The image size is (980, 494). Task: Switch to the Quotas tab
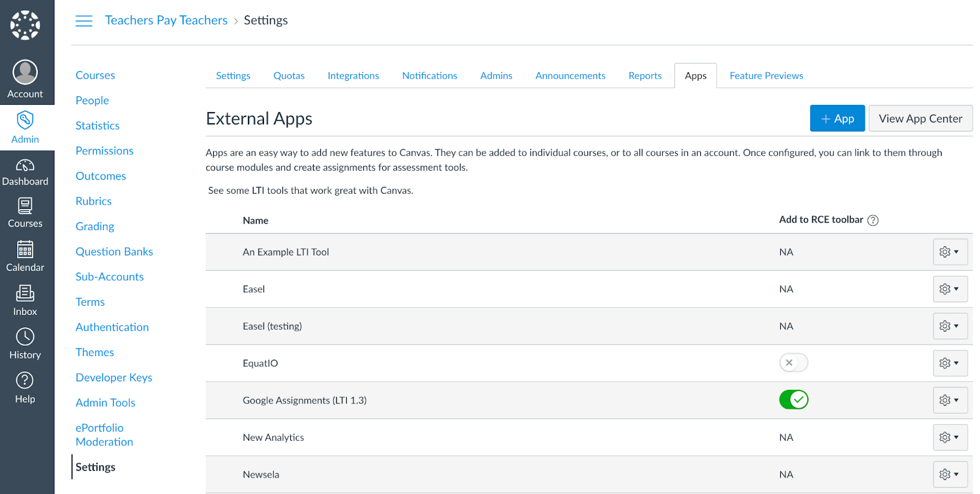pos(289,75)
